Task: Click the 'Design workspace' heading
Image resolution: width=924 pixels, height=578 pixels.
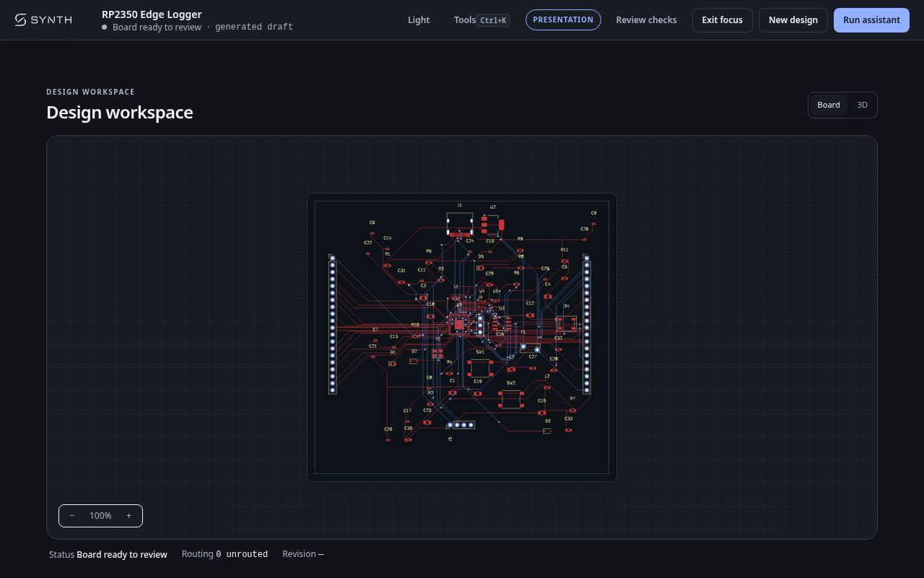Action: [x=120, y=112]
